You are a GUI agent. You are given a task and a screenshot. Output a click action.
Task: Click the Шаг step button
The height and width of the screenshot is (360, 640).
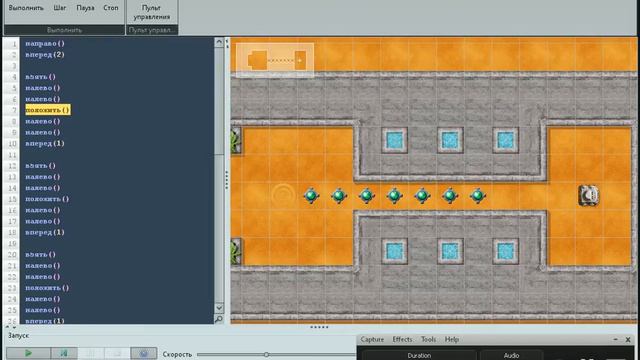click(60, 8)
